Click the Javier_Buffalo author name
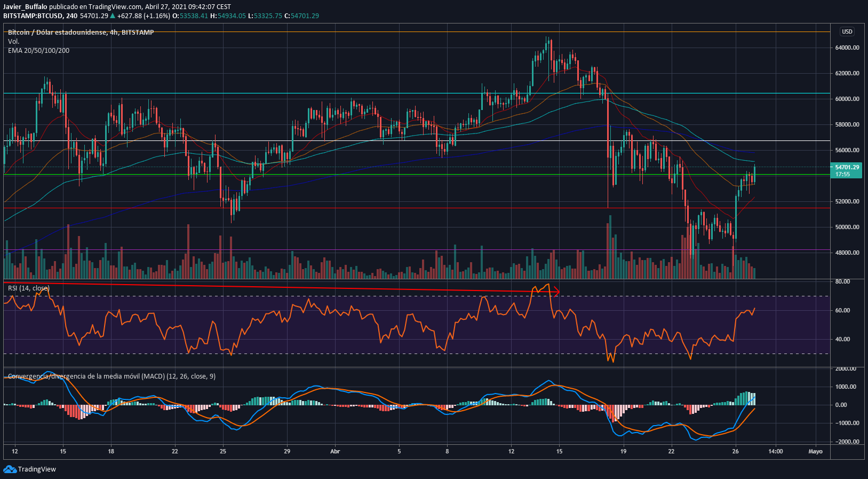Image resolution: width=868 pixels, height=479 pixels. click(x=25, y=7)
